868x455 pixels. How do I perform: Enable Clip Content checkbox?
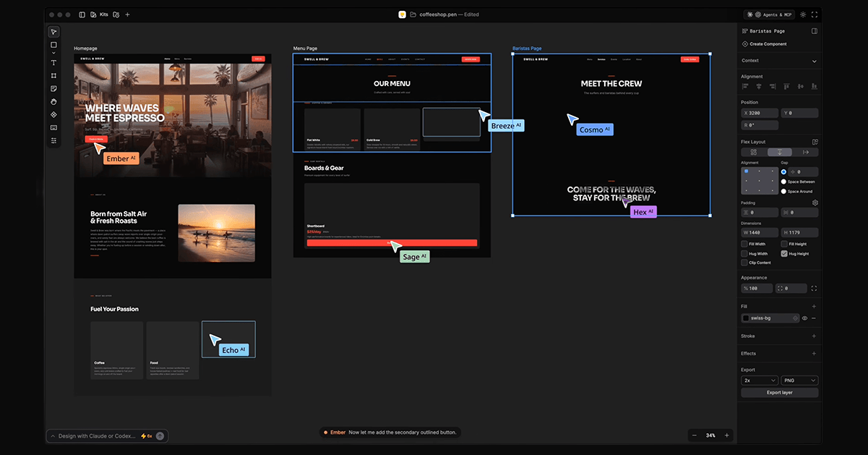[744, 263]
